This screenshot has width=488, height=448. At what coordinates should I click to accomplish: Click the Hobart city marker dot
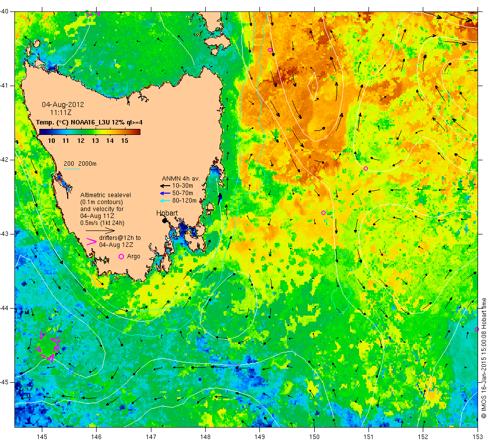coord(165,221)
